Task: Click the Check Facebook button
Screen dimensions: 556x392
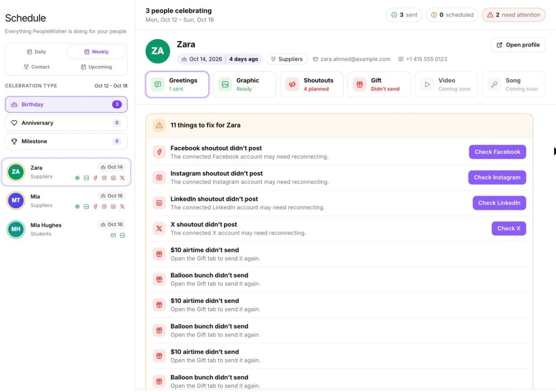Action: tap(497, 152)
